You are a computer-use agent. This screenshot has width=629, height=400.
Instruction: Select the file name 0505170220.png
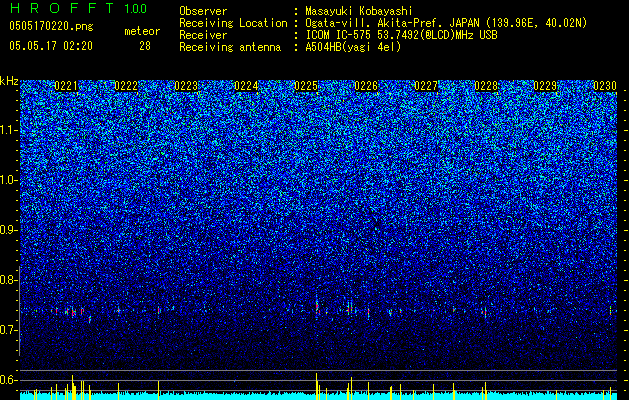tap(51, 26)
